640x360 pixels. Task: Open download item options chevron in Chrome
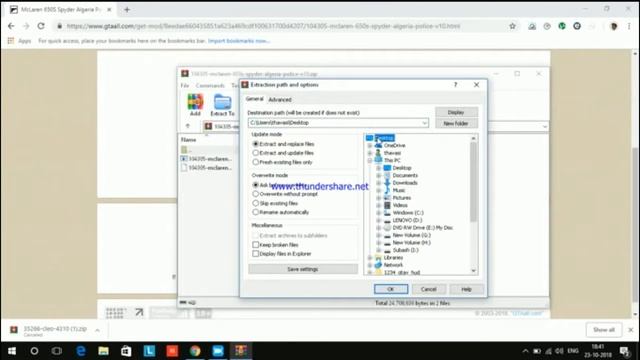pos(98,330)
